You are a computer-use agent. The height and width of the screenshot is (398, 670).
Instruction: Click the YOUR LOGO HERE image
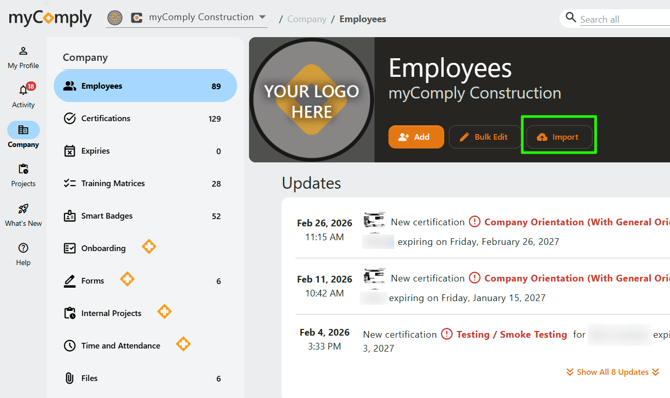click(x=311, y=100)
